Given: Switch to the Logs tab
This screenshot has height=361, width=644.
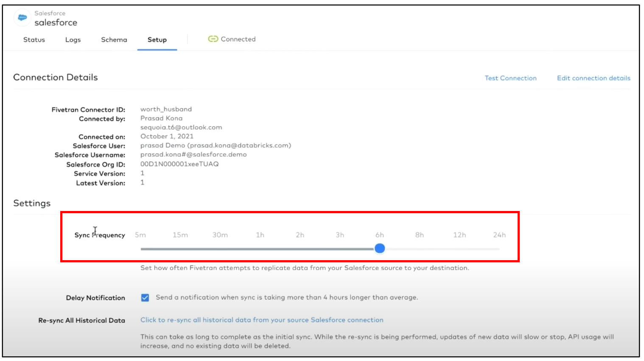Looking at the screenshot, I should point(73,39).
